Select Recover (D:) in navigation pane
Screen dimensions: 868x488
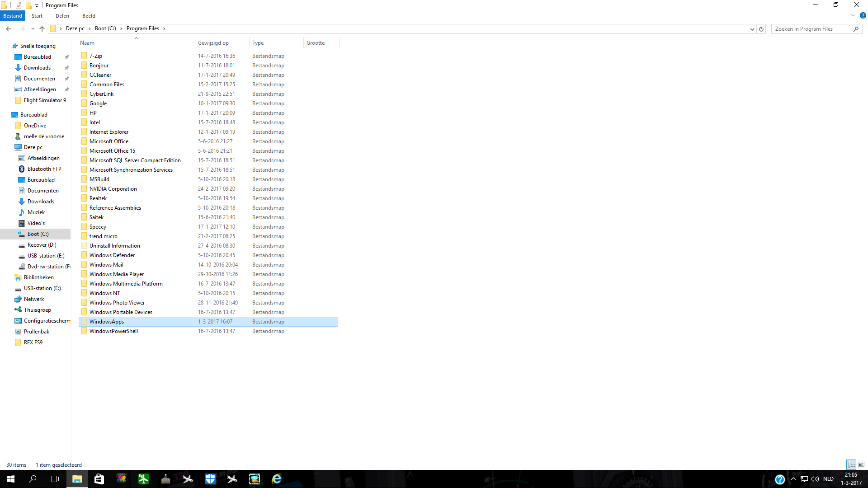(x=42, y=245)
